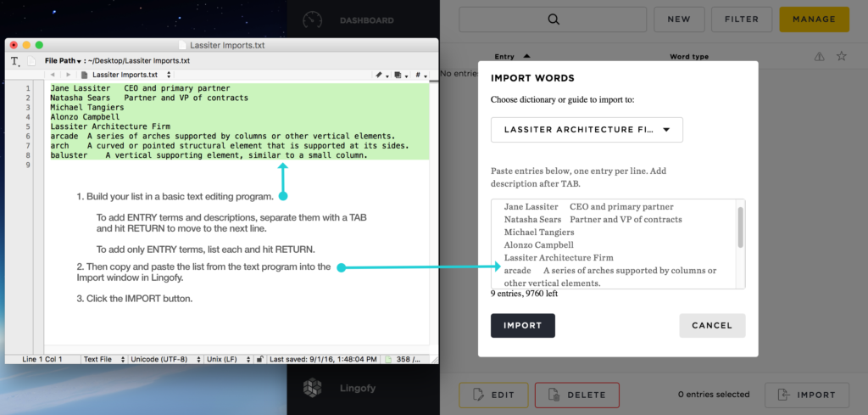Viewport: 868px width, 415px height.
Task: Click the NEW button
Action: (679, 20)
